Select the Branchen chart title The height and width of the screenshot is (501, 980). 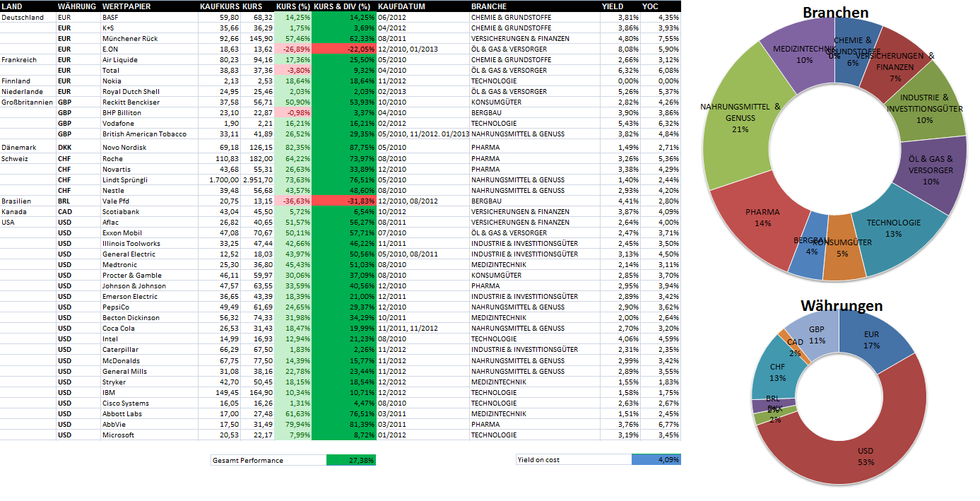[835, 13]
